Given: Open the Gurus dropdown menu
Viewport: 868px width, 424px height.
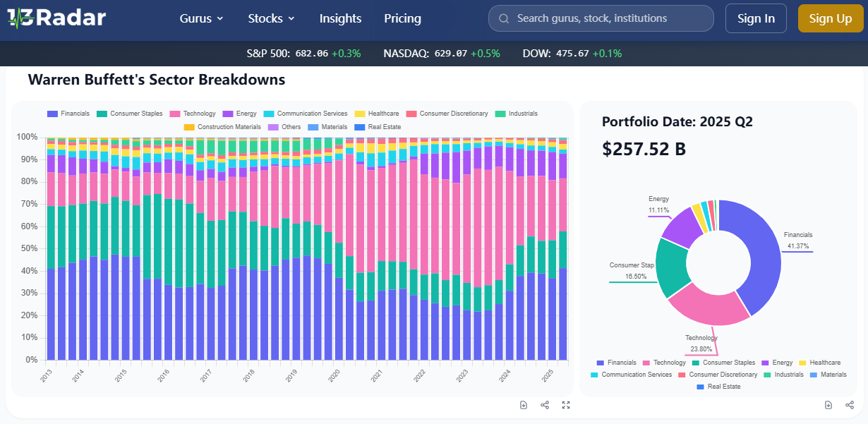Looking at the screenshot, I should click(x=202, y=18).
